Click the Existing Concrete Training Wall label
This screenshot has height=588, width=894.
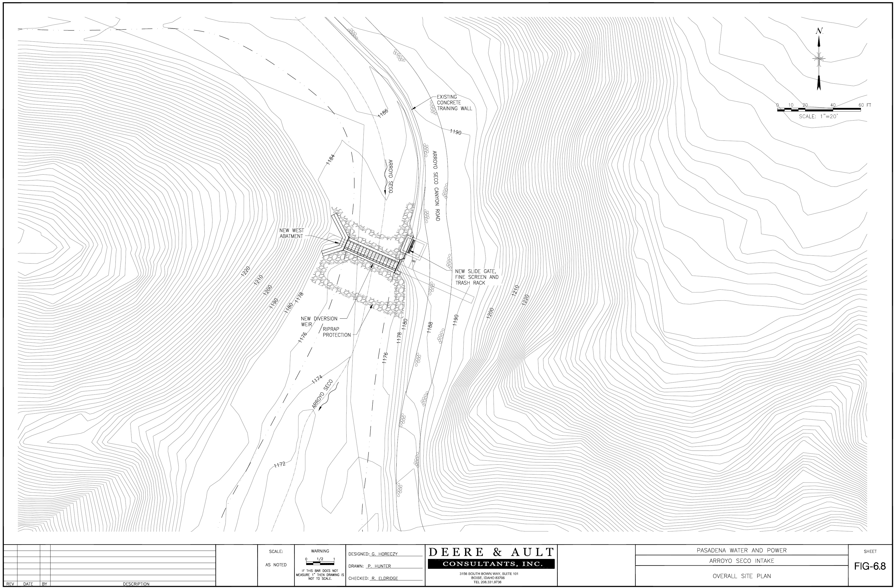click(454, 103)
